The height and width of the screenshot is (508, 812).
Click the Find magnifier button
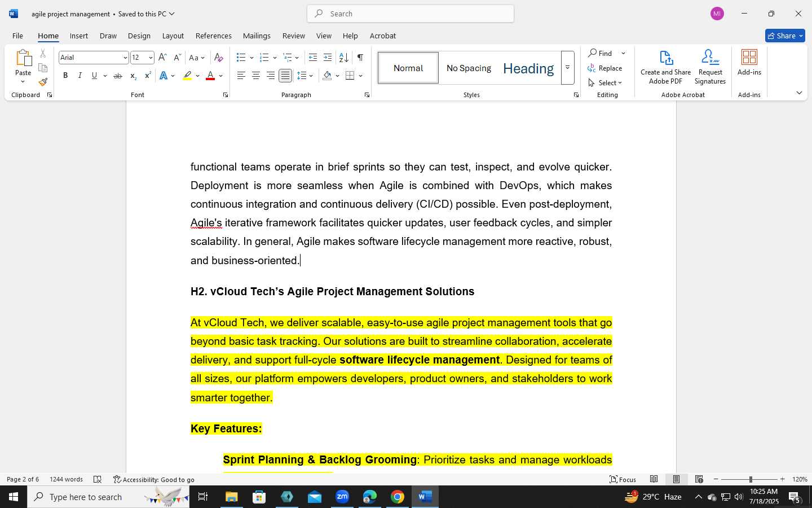(601, 53)
